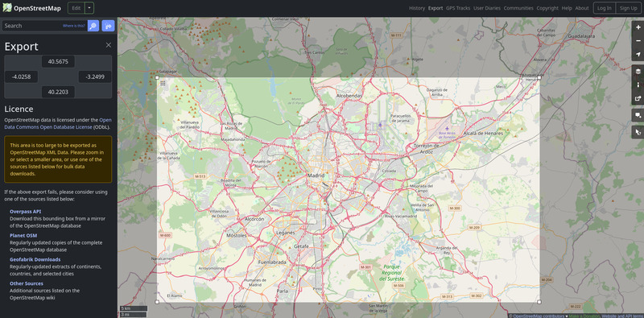Open User Diaries

point(487,8)
